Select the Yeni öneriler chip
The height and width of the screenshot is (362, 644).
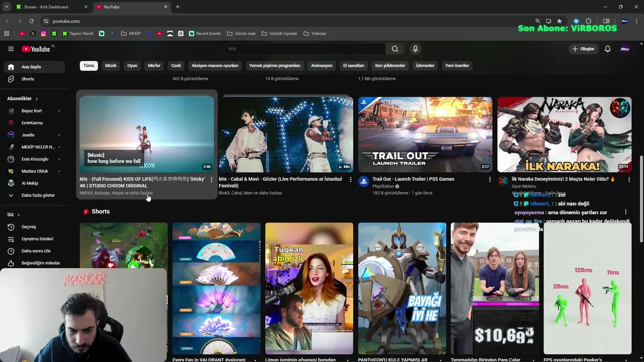tap(457, 66)
